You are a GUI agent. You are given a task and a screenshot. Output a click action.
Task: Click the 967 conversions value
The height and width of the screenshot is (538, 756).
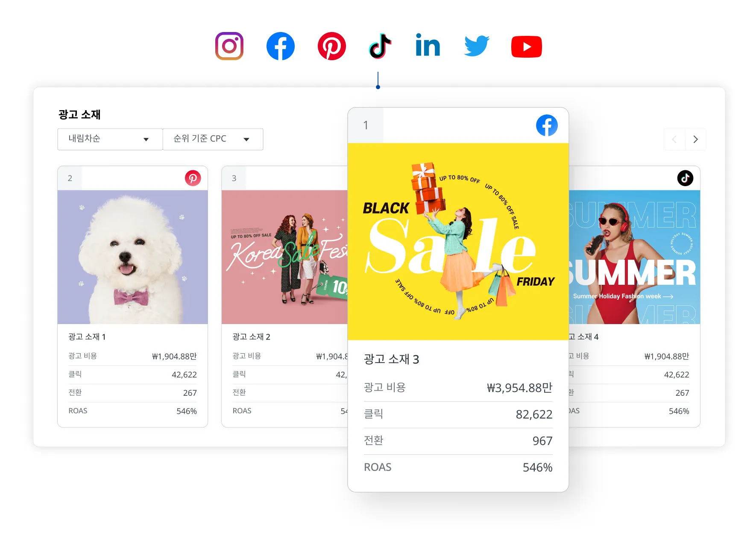coord(542,441)
